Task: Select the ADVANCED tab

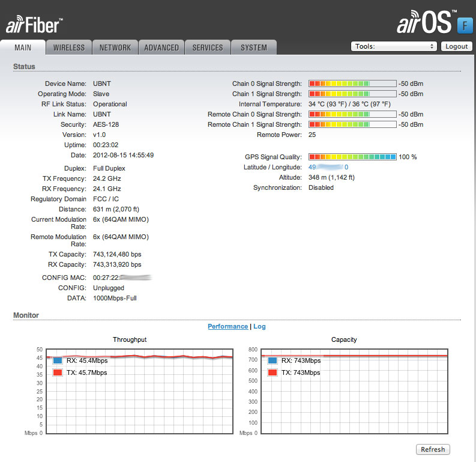Action: pyautogui.click(x=161, y=47)
